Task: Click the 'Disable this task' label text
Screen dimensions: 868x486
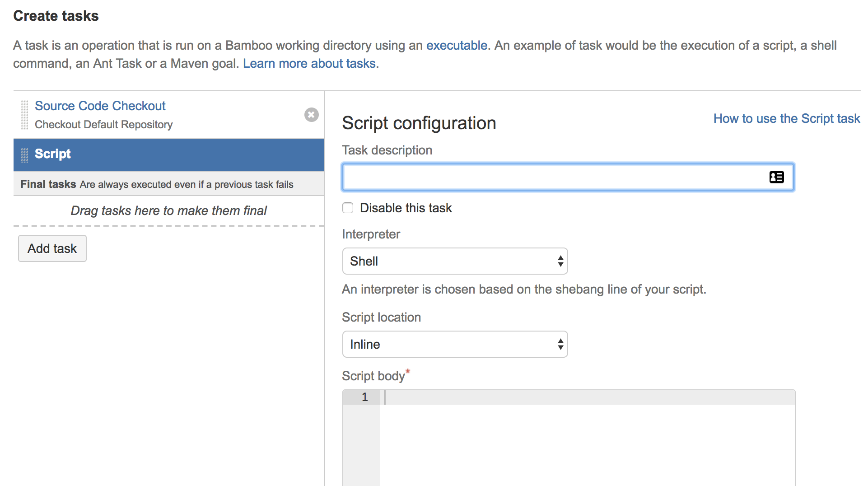Action: (406, 208)
